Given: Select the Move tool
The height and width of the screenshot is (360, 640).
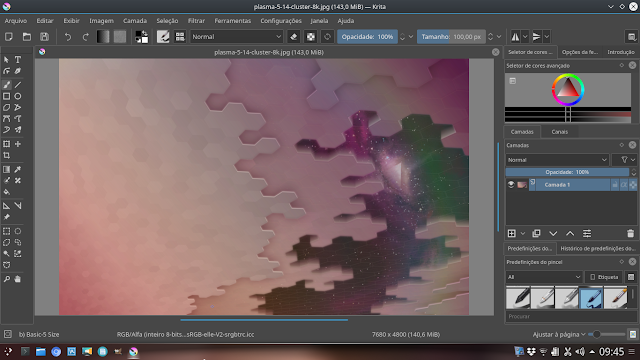Looking at the screenshot, I should (18, 144).
